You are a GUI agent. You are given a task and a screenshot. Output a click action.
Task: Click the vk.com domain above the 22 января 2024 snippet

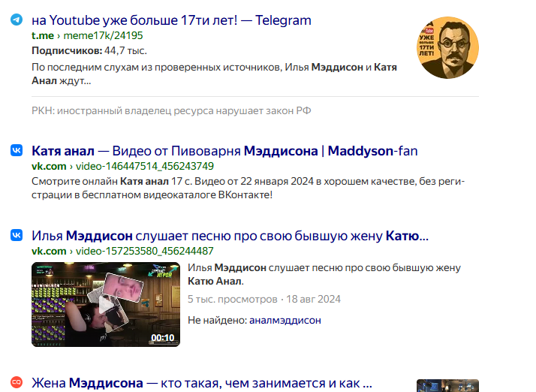click(49, 166)
